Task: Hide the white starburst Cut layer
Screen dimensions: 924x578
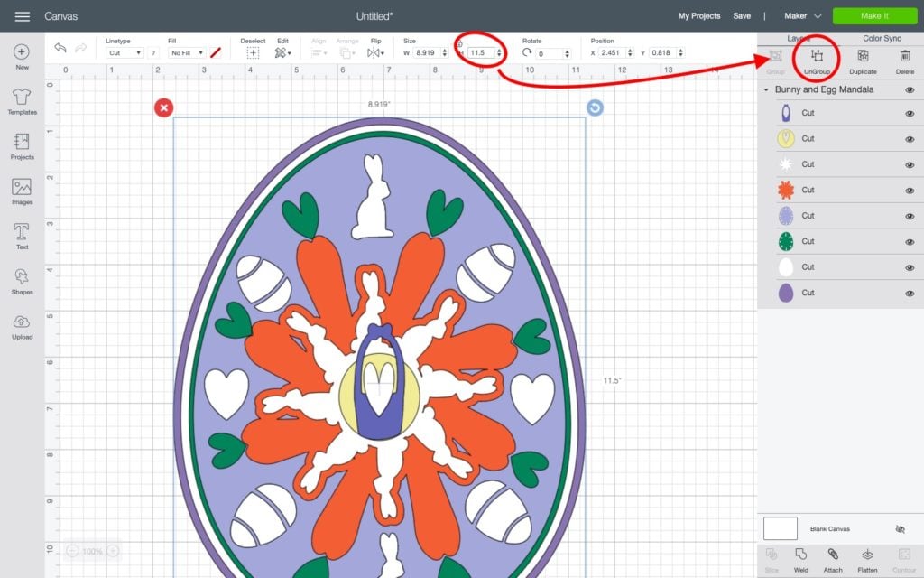Action: 910,164
